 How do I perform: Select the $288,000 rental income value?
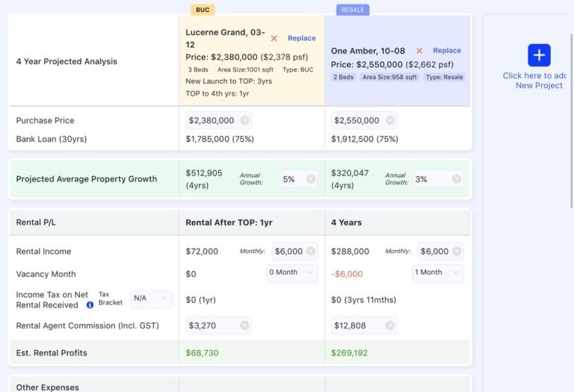[x=350, y=251]
